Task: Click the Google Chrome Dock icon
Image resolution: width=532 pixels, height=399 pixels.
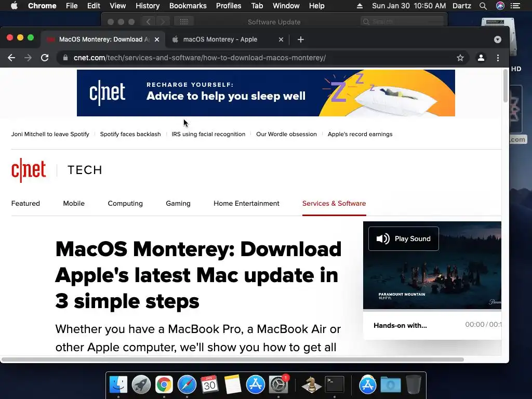Action: (164, 384)
